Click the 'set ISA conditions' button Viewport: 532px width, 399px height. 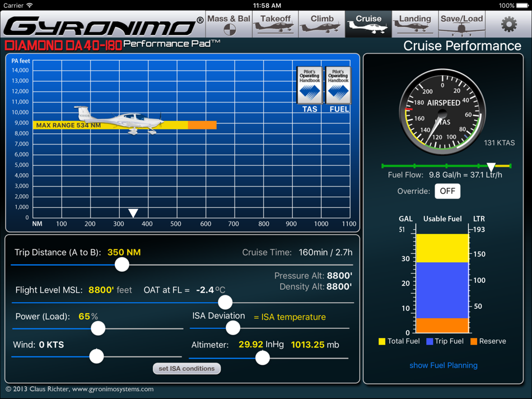point(186,368)
